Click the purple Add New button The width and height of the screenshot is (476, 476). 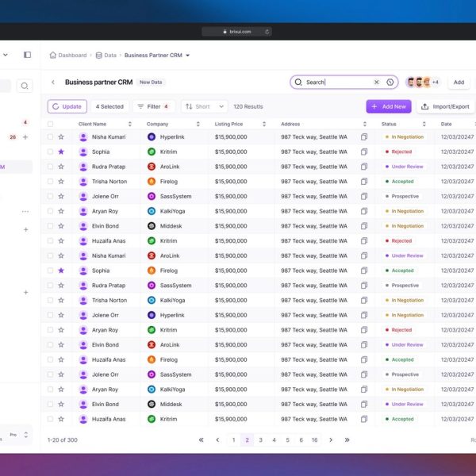pyautogui.click(x=389, y=106)
